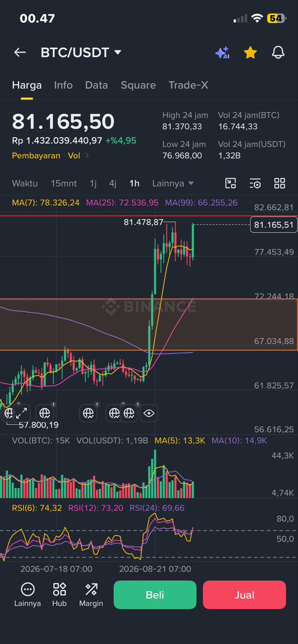
Task: Switch to the Trade-X tab
Action: tap(188, 85)
